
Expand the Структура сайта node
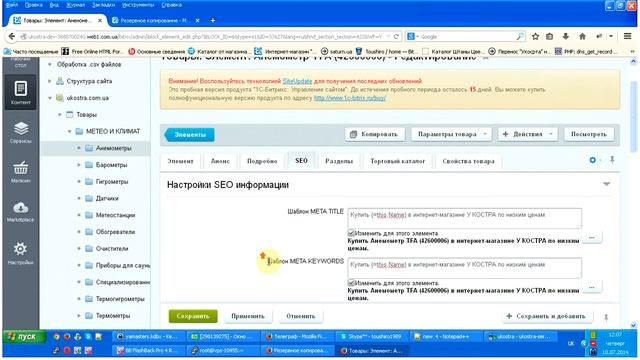pos(50,81)
